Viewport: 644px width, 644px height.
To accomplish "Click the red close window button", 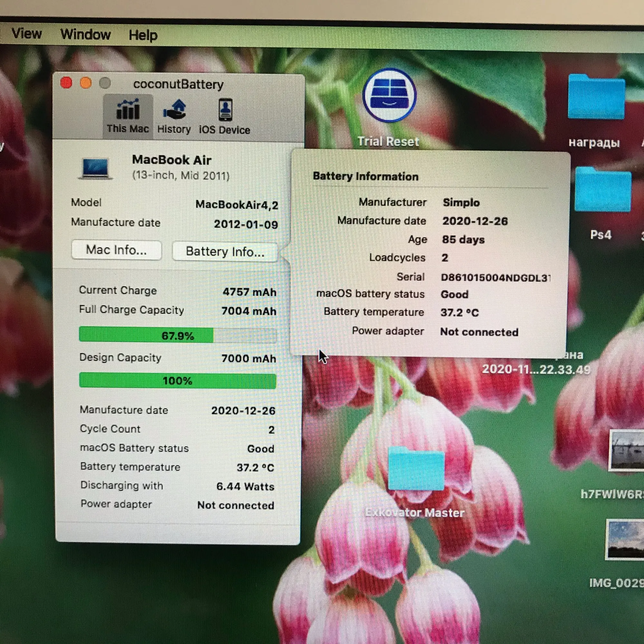I will (x=66, y=83).
